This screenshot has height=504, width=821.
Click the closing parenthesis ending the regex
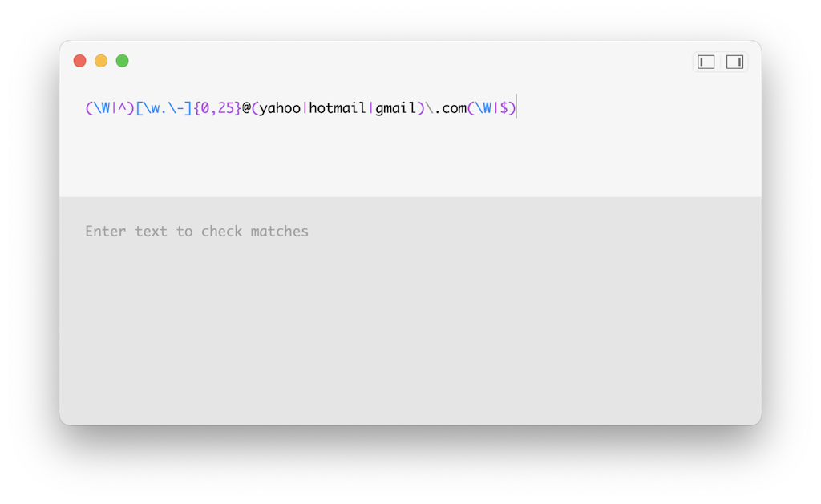point(513,107)
